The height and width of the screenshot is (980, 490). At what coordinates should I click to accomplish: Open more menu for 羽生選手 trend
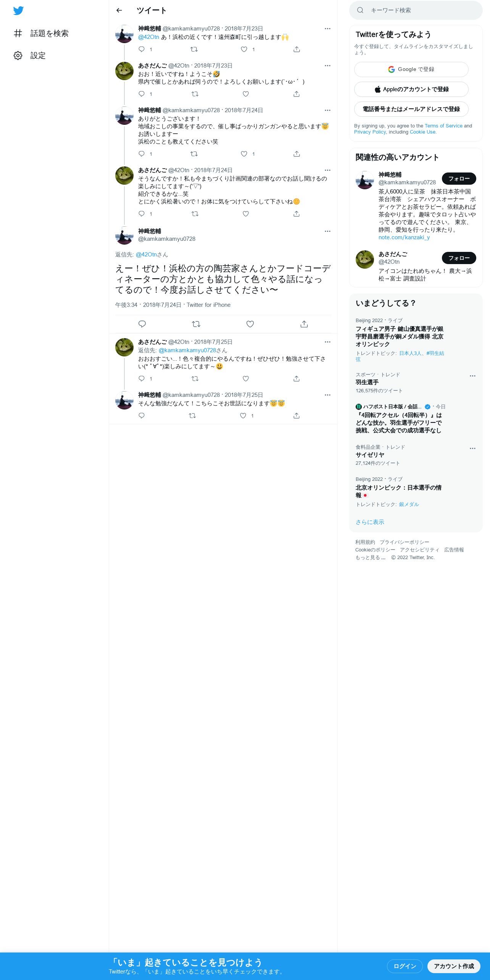pos(472,376)
